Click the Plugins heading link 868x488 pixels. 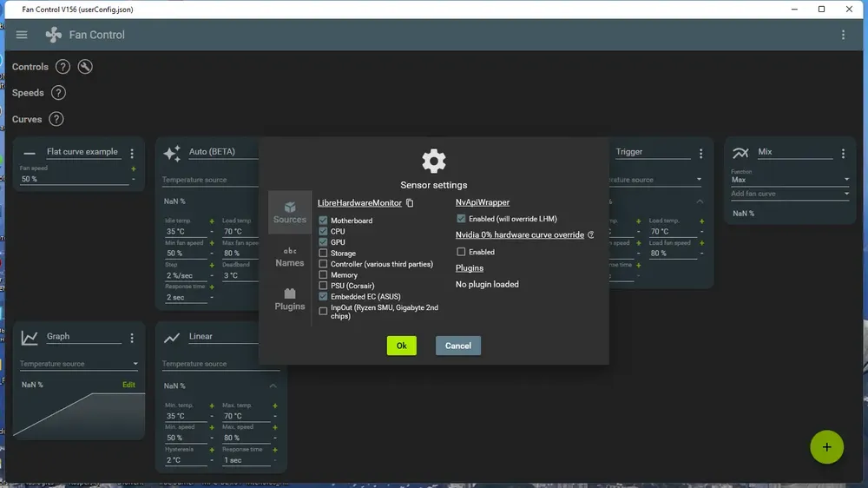(x=470, y=268)
